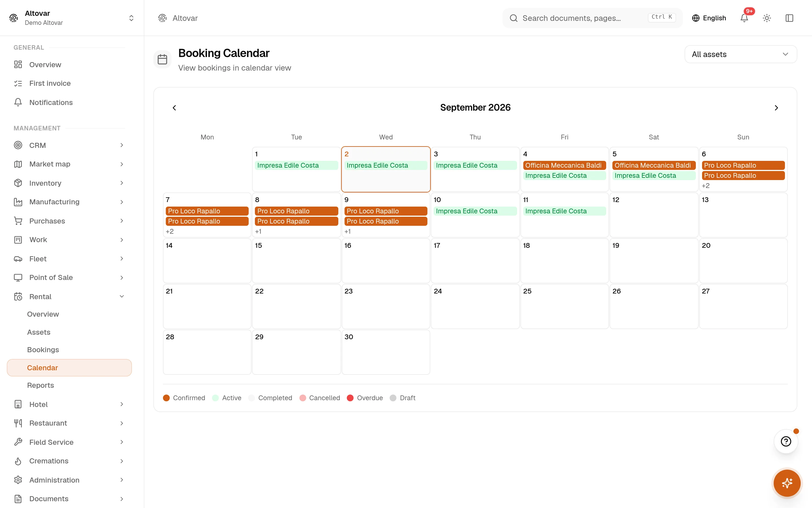Screen dimensions: 812x508
Task: Toggle sidebar panel layout icon
Action: point(789,18)
